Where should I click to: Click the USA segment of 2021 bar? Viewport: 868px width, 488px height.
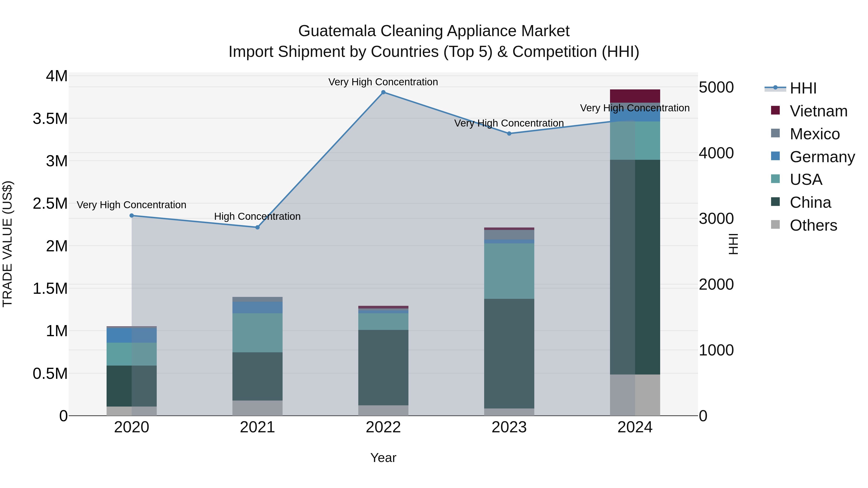(258, 333)
